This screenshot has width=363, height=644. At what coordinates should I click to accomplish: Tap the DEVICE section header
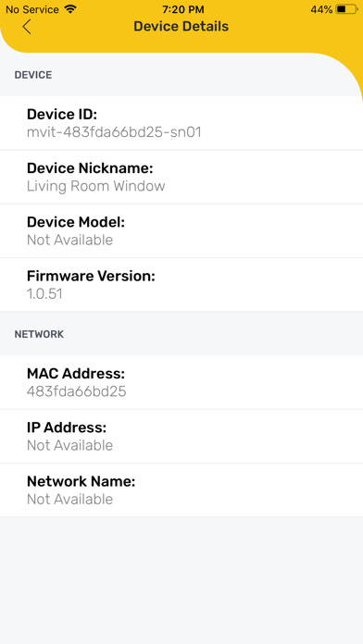point(33,75)
